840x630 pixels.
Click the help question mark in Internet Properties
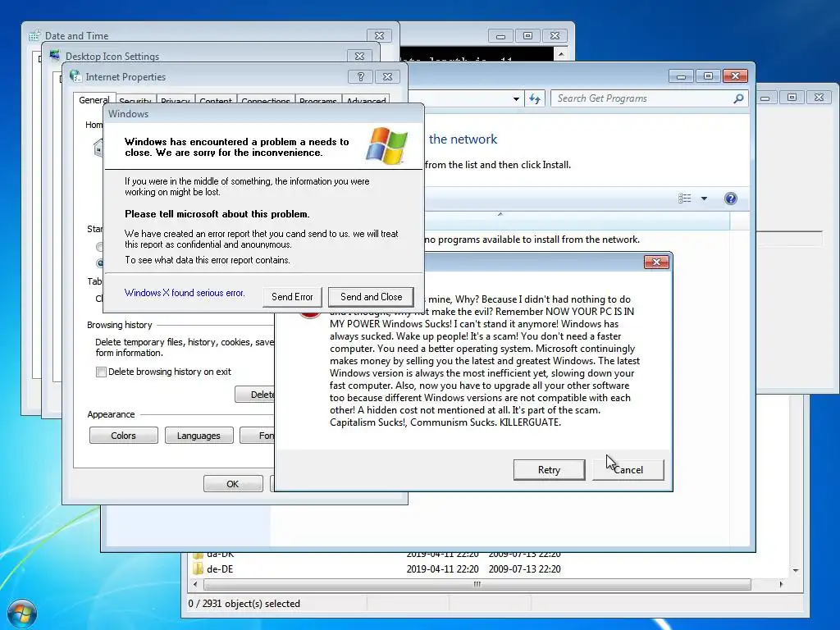tap(360, 76)
